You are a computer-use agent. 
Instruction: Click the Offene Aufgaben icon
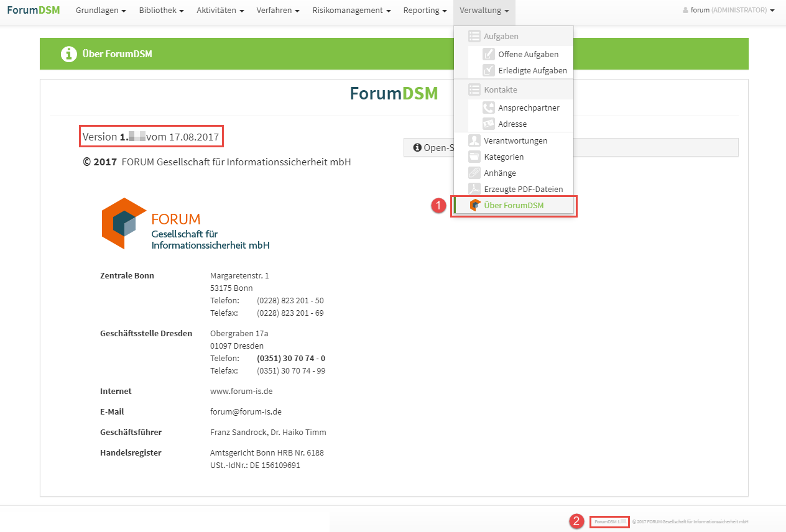click(489, 54)
